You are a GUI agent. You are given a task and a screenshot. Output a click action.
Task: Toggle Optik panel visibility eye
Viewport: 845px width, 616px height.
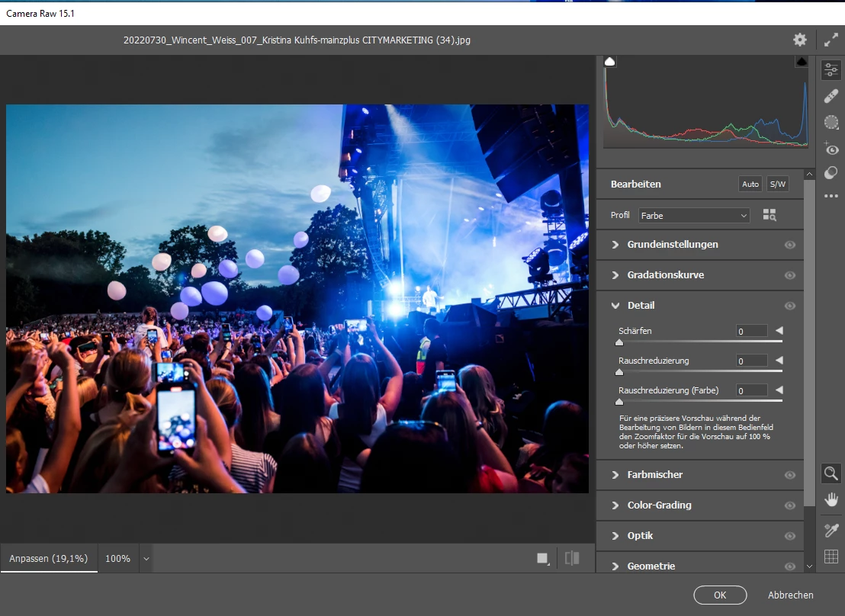(x=790, y=536)
